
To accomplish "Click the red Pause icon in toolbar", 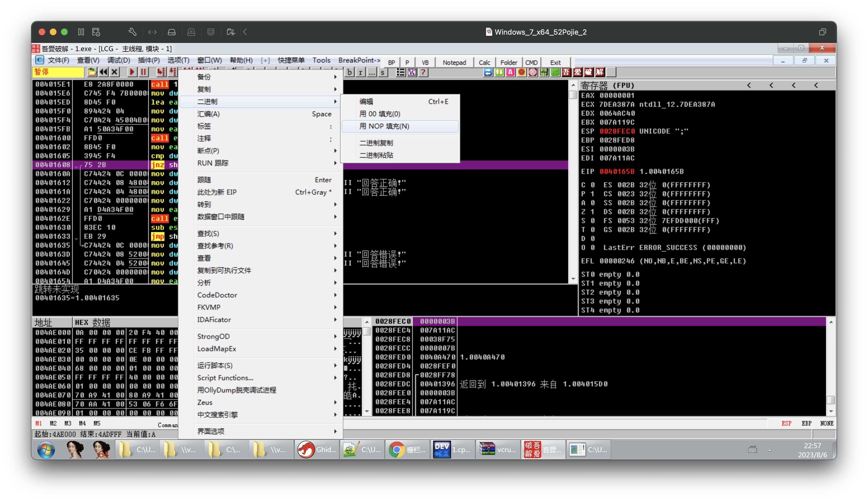I will point(143,72).
